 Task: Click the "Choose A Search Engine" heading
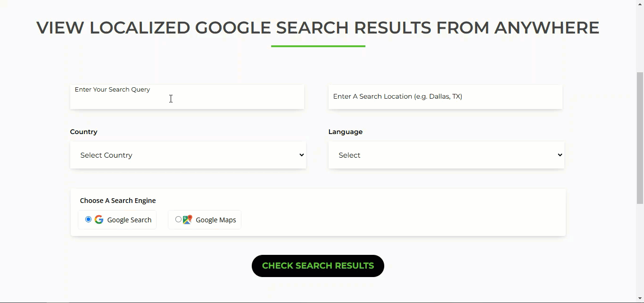pos(118,201)
